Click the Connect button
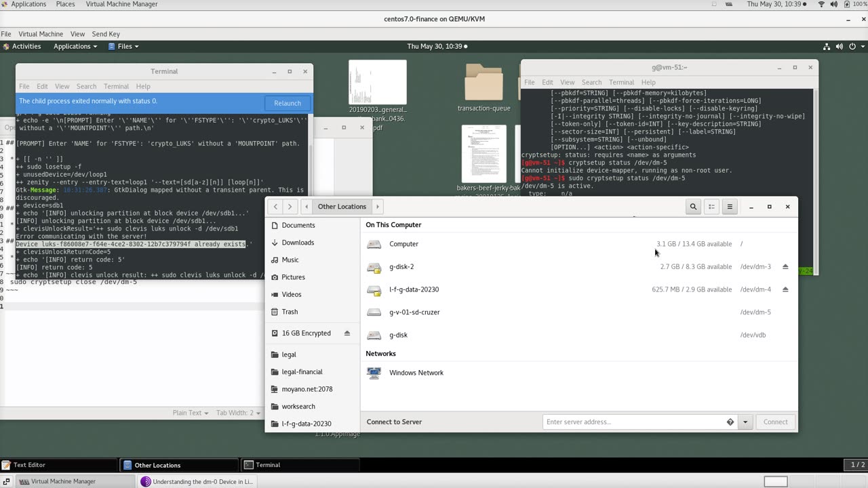The height and width of the screenshot is (488, 868). pyautogui.click(x=775, y=422)
